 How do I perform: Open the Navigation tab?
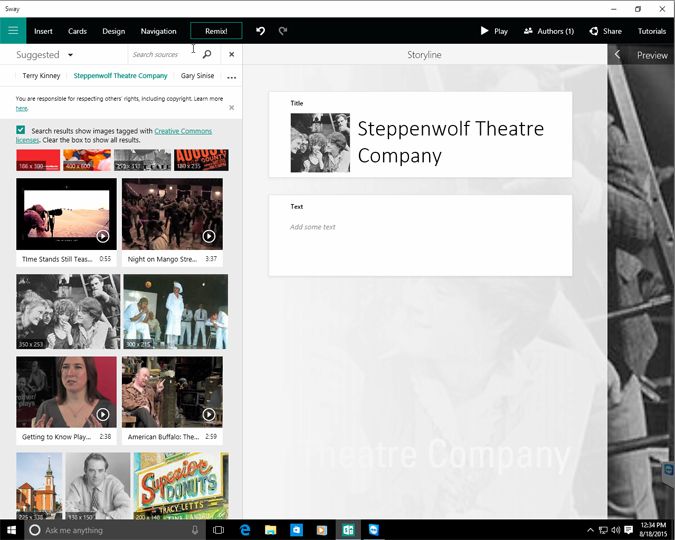158,31
